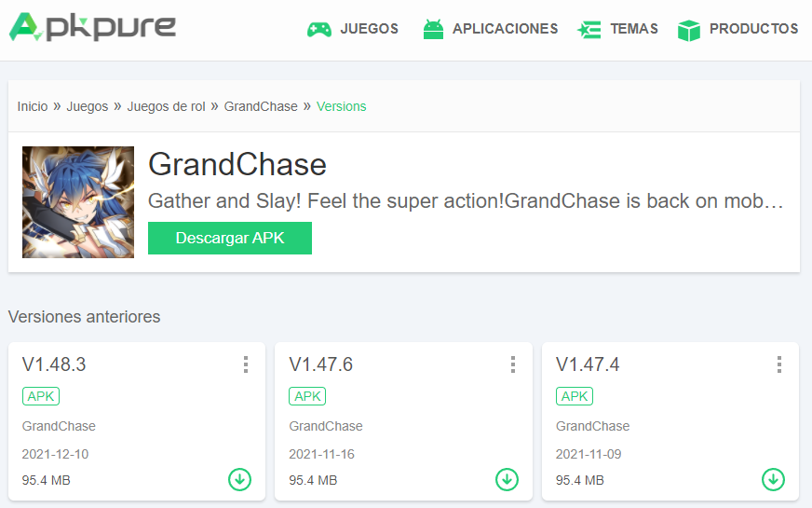Click the game controller icon beside Juegos
The image size is (812, 508).
[319, 30]
